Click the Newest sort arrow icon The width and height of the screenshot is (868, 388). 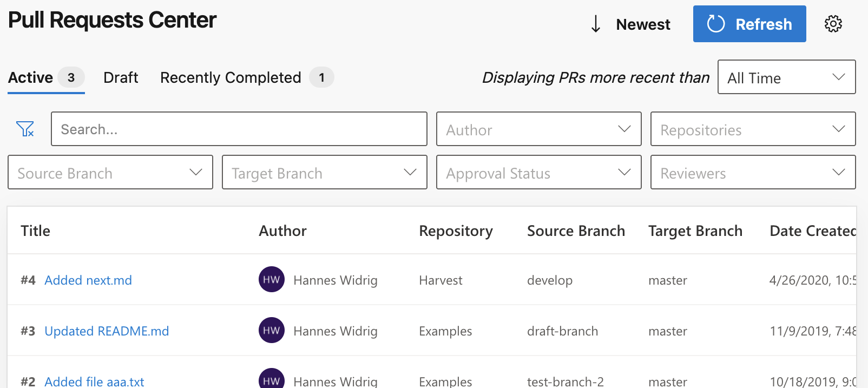596,24
